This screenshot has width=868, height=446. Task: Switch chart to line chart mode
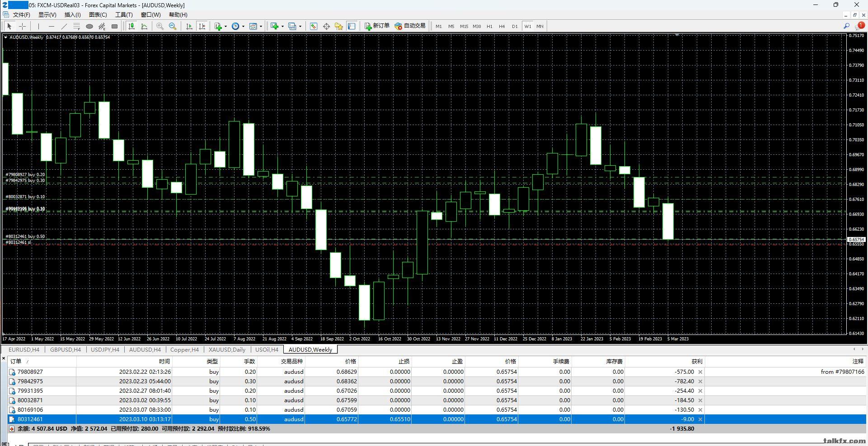(144, 26)
